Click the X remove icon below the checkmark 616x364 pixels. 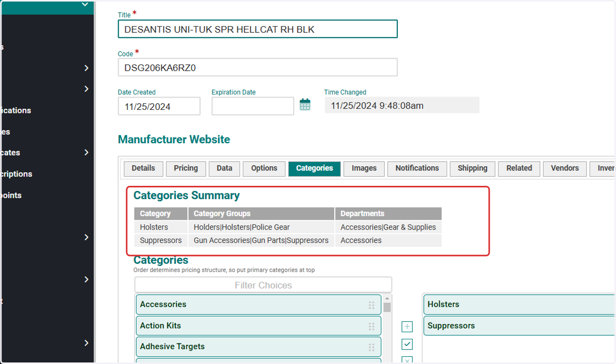(x=407, y=360)
